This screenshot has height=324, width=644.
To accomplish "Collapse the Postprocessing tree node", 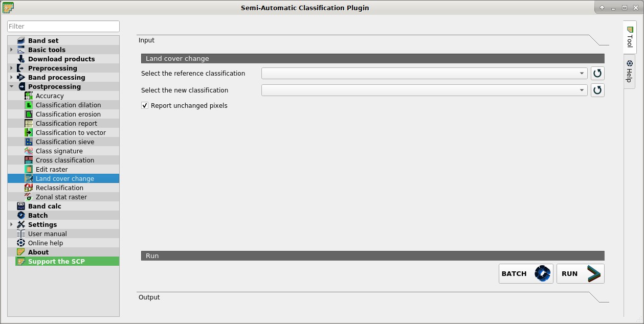I will pyautogui.click(x=11, y=86).
